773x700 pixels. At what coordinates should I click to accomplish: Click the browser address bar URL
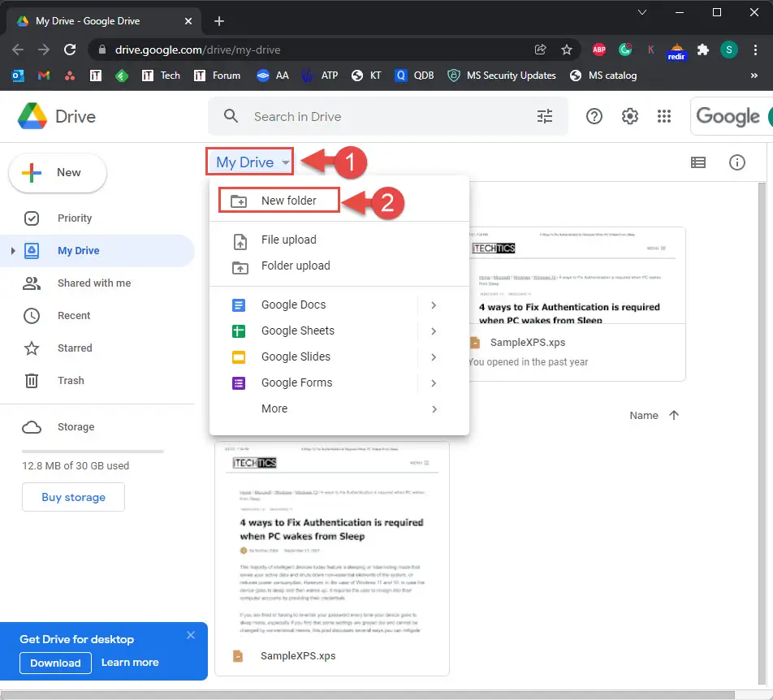coord(197,50)
